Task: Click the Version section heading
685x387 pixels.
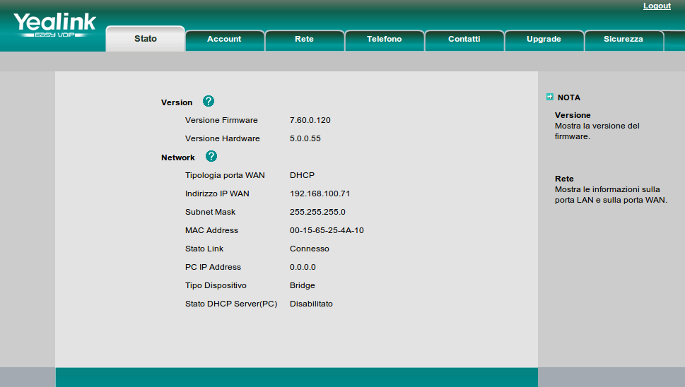Action: click(x=176, y=102)
